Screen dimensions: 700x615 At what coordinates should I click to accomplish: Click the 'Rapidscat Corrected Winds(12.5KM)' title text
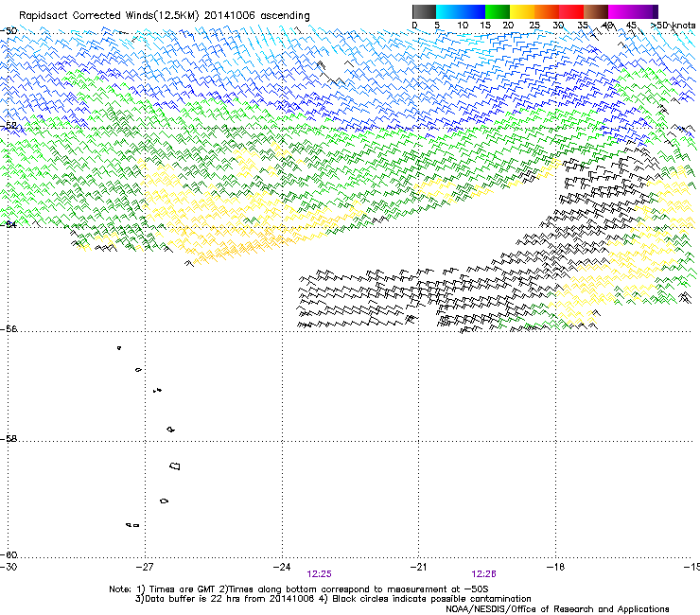pyautogui.click(x=109, y=16)
